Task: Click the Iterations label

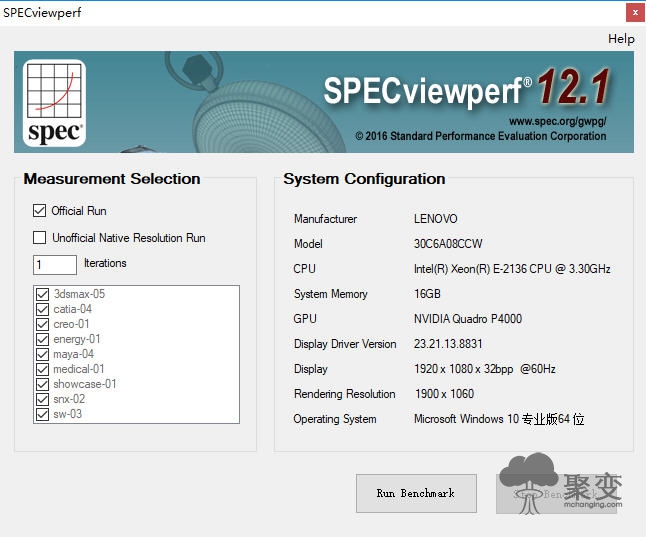Action: pyautogui.click(x=105, y=263)
